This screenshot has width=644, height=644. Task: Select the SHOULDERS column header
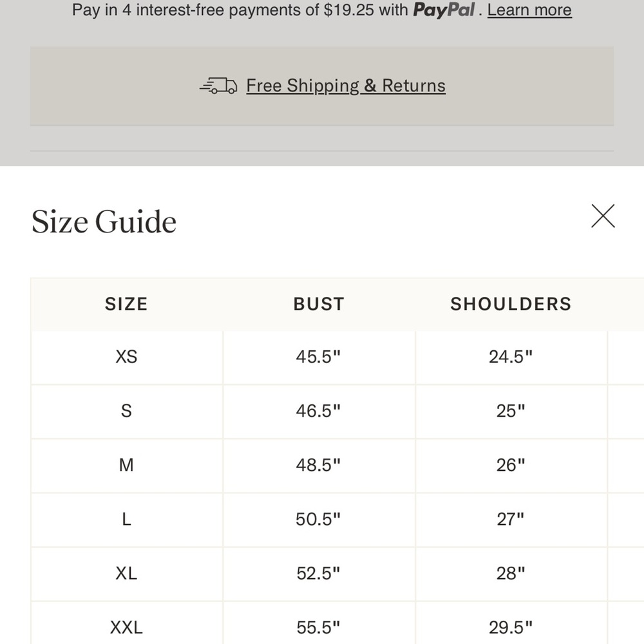[511, 305]
